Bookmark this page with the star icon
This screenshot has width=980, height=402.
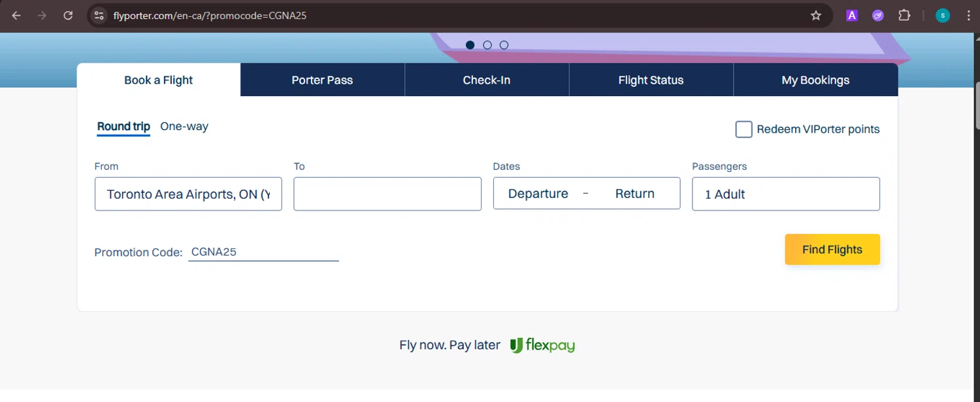[x=816, y=16]
